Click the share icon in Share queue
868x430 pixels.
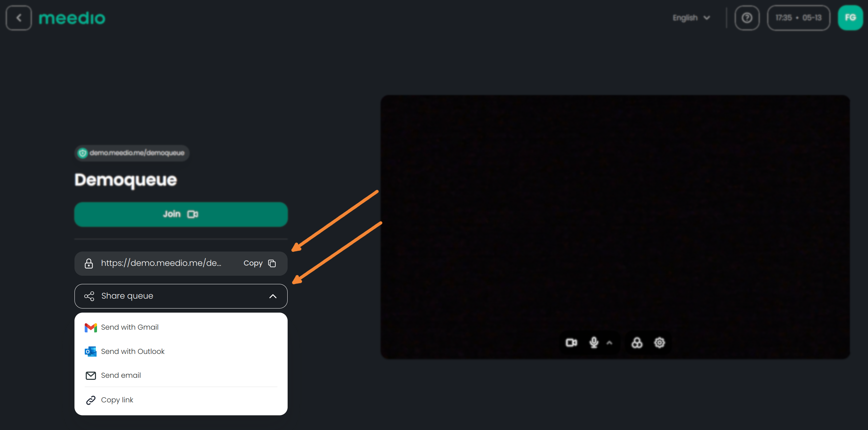pyautogui.click(x=89, y=296)
